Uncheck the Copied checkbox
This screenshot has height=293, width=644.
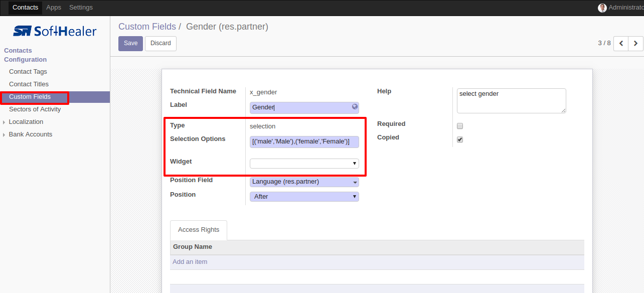click(460, 139)
